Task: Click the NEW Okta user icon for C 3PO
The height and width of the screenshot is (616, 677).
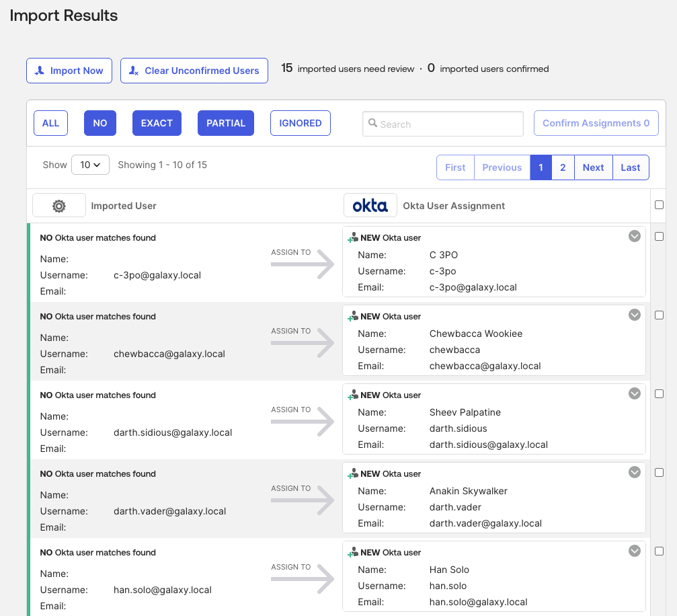Action: point(352,237)
